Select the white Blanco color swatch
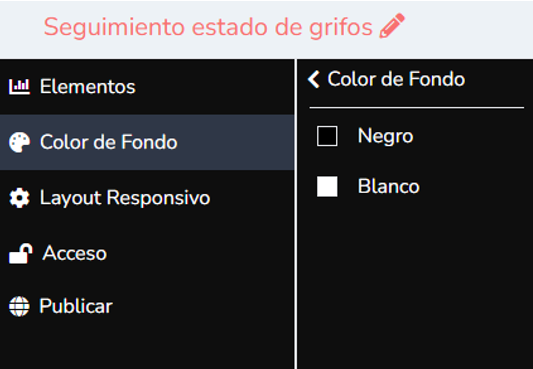This screenshot has height=369, width=533. tap(327, 186)
